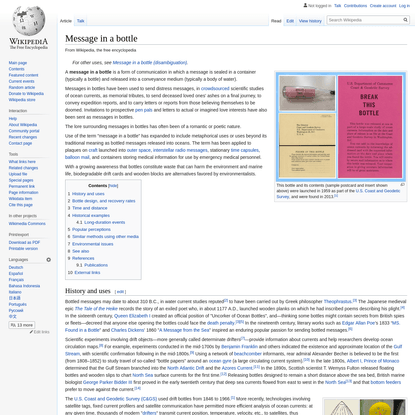Screen dimensions: 415x415
Task: Switch language to Deutsch
Action: 16,267
